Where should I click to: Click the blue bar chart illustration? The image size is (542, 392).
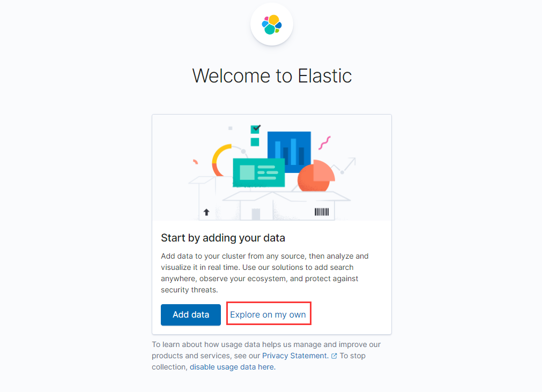click(x=289, y=147)
